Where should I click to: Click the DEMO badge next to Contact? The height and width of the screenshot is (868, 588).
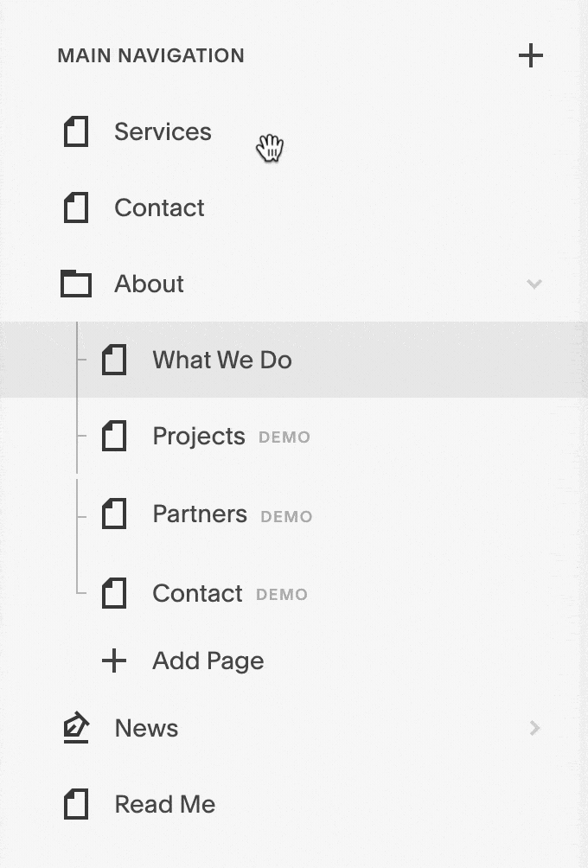pyautogui.click(x=282, y=595)
